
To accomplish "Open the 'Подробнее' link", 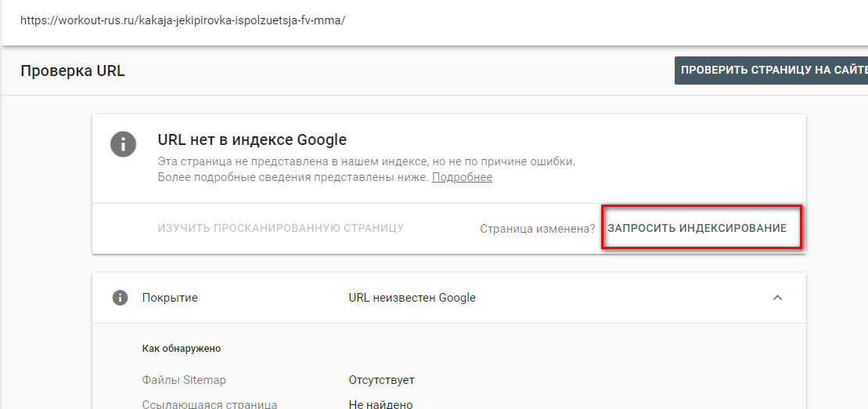I will (x=462, y=177).
